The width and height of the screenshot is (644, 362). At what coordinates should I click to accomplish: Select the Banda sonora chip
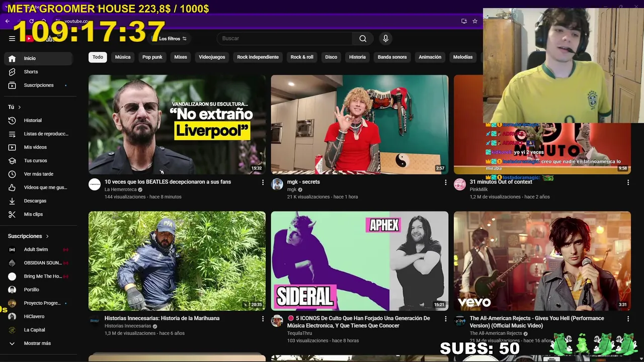(x=392, y=57)
